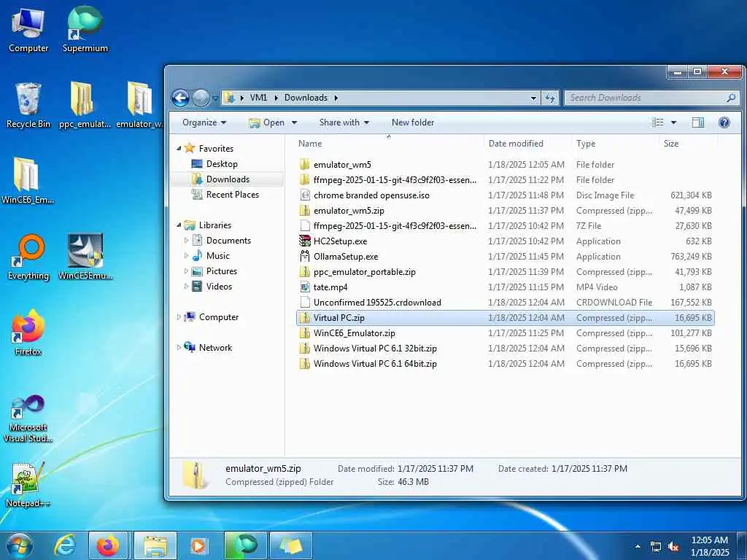The width and height of the screenshot is (747, 560).
Task: Select Unconfirmed 195525.crdownload file
Action: [505, 303]
